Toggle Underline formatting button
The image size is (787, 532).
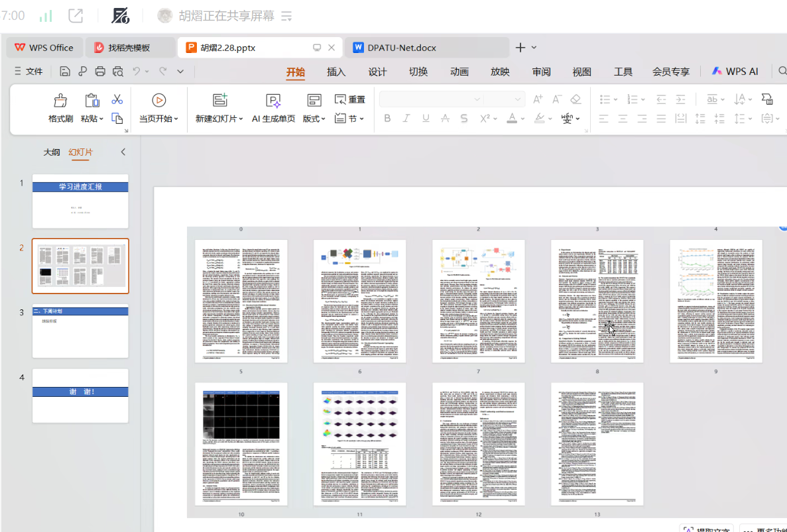(426, 119)
